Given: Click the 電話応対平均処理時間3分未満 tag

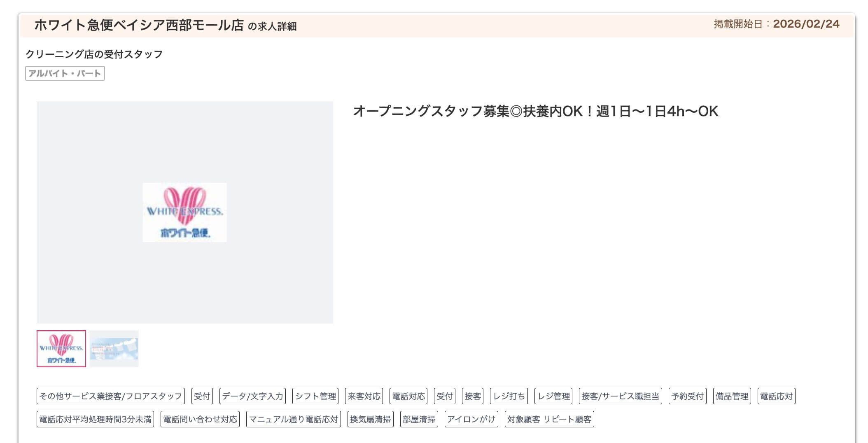Looking at the screenshot, I should click(x=95, y=419).
